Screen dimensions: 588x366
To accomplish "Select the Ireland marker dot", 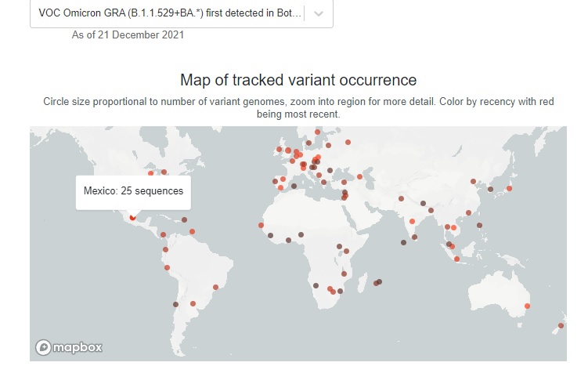I will [279, 150].
